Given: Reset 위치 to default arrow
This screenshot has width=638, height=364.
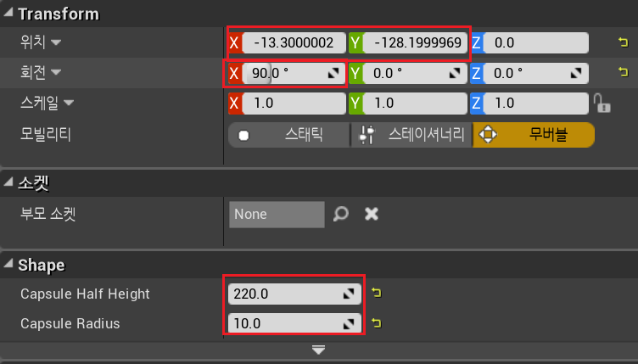Looking at the screenshot, I should (x=623, y=42).
